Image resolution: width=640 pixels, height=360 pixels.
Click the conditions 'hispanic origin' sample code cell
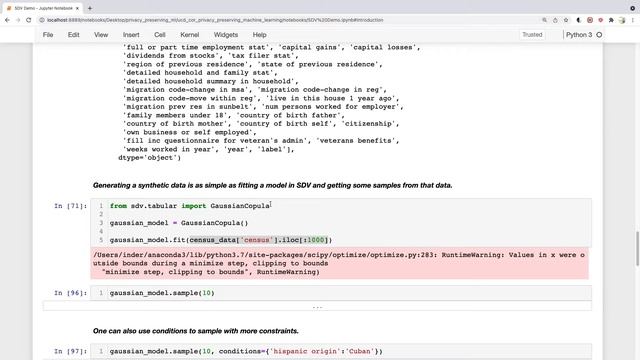(341, 351)
